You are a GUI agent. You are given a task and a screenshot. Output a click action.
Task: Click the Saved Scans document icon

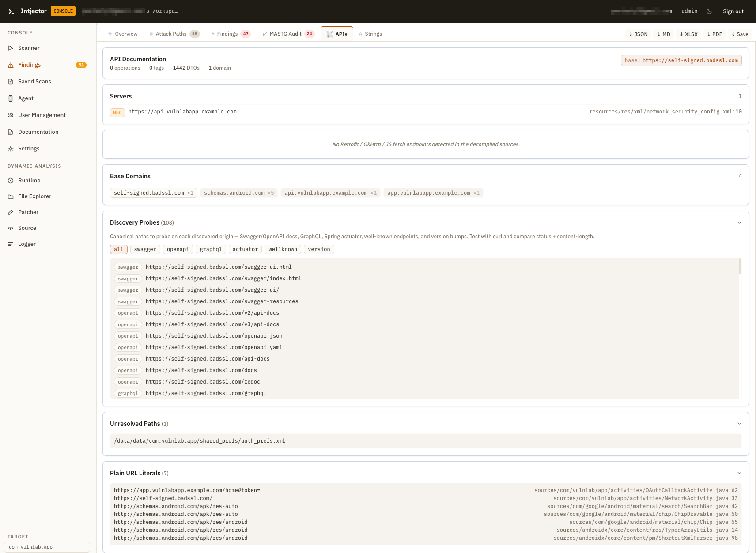(x=11, y=82)
